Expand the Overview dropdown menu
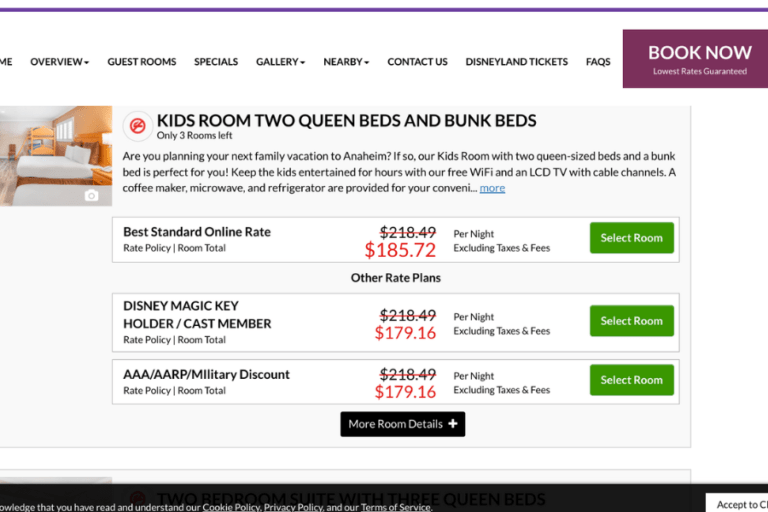 [59, 62]
